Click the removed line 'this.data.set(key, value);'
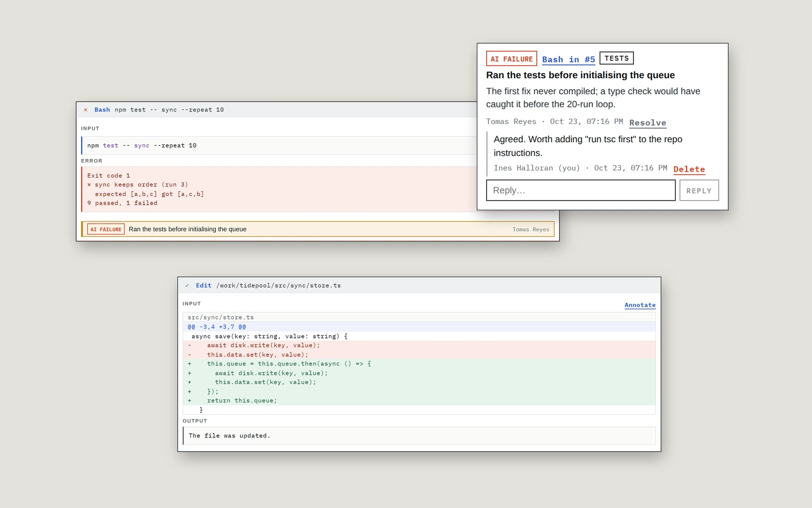Image resolution: width=812 pixels, height=508 pixels. (x=419, y=355)
